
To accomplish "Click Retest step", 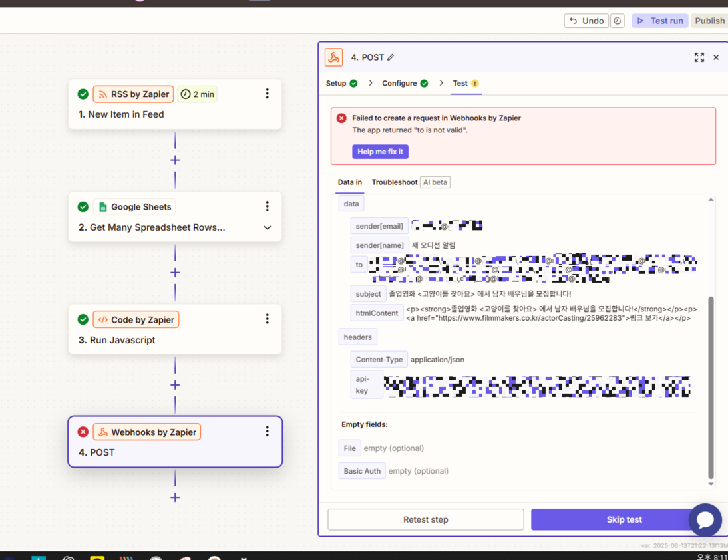I will 426,519.
